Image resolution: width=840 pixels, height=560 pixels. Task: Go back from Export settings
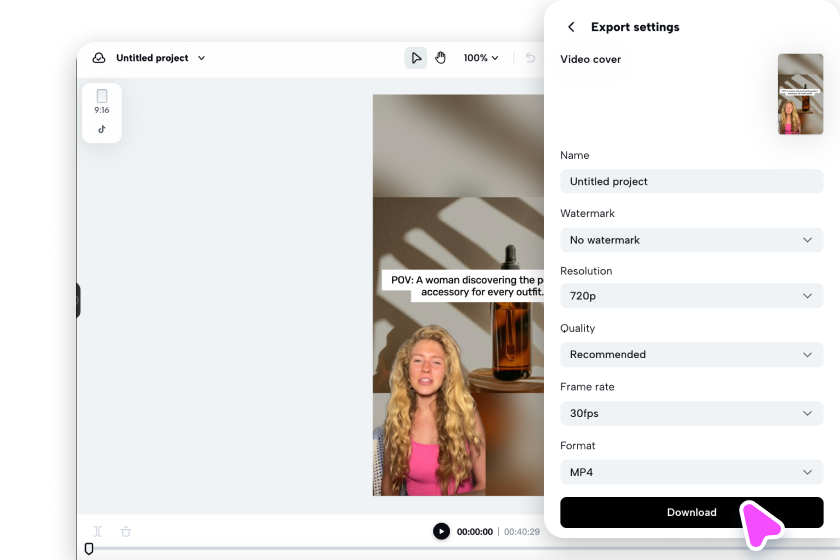pos(571,27)
